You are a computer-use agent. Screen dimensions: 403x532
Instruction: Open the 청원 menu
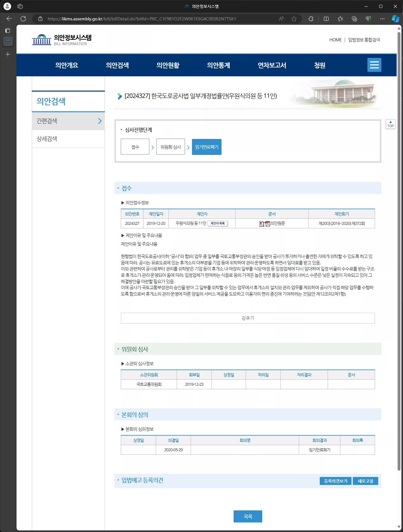320,65
